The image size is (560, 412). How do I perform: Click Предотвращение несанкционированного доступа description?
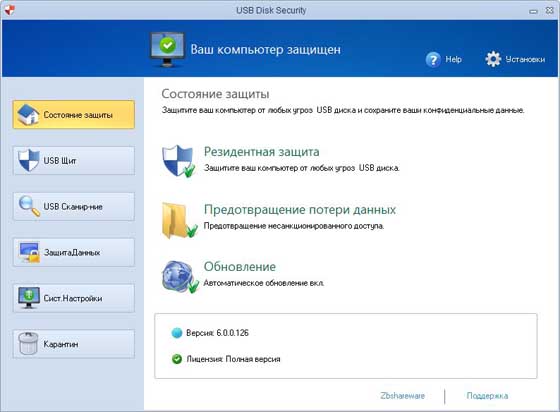(294, 226)
